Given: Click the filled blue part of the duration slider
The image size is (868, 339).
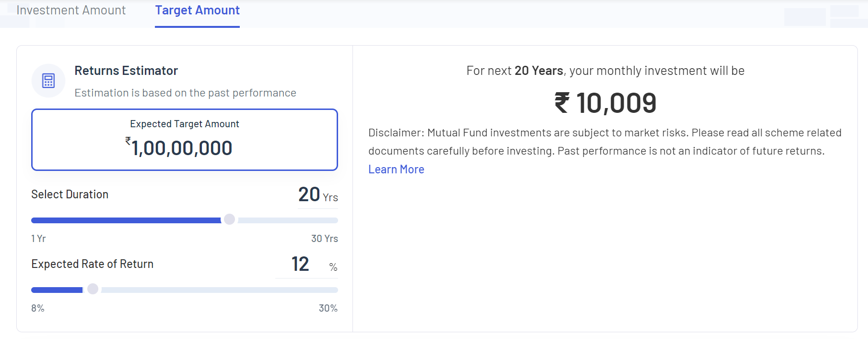Looking at the screenshot, I should click(x=126, y=220).
